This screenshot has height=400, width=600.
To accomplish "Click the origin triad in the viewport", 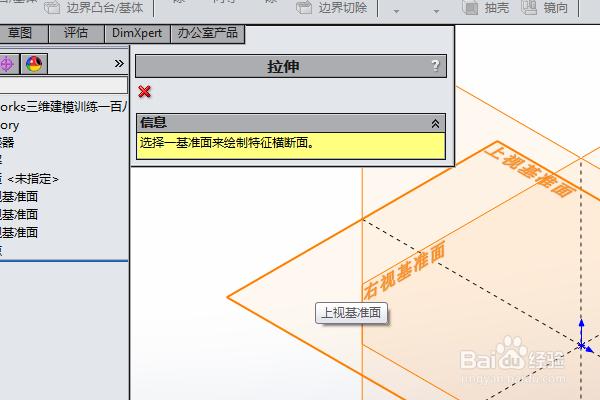I will 582,346.
